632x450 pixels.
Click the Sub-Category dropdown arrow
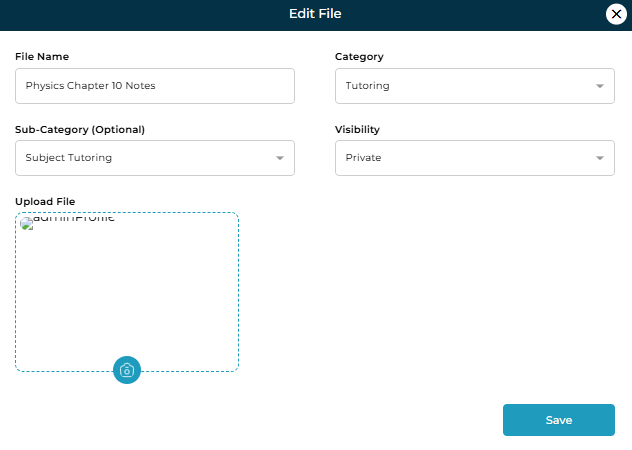279,158
